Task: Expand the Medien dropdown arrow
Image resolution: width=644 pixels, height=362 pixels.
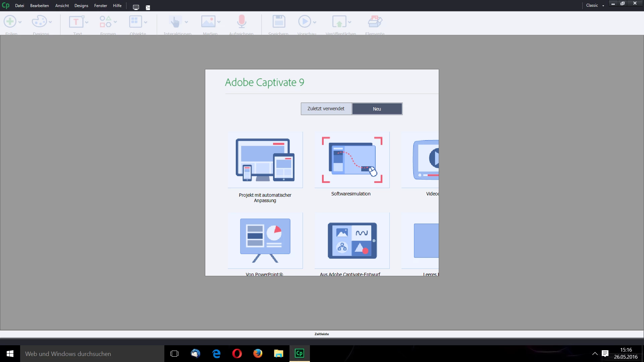Action: click(x=219, y=22)
